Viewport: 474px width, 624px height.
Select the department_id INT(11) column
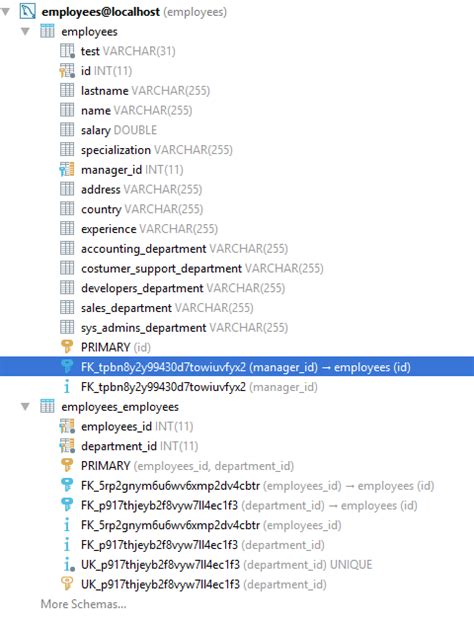point(140,446)
